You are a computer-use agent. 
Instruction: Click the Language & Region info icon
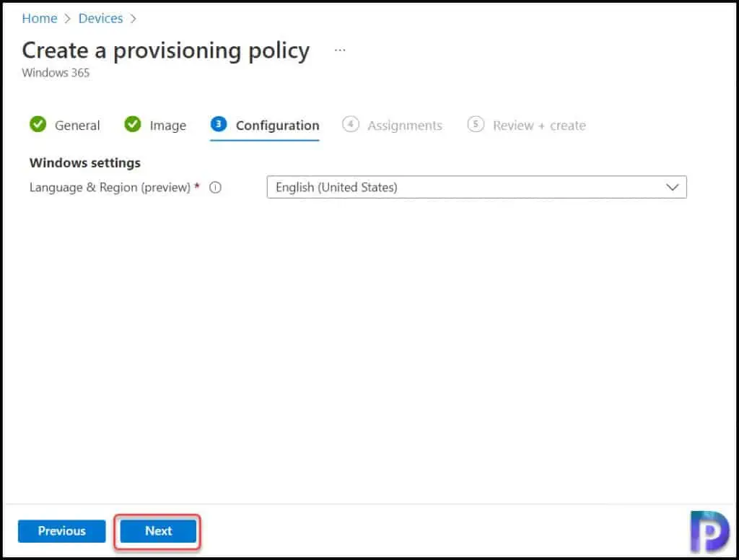click(215, 188)
